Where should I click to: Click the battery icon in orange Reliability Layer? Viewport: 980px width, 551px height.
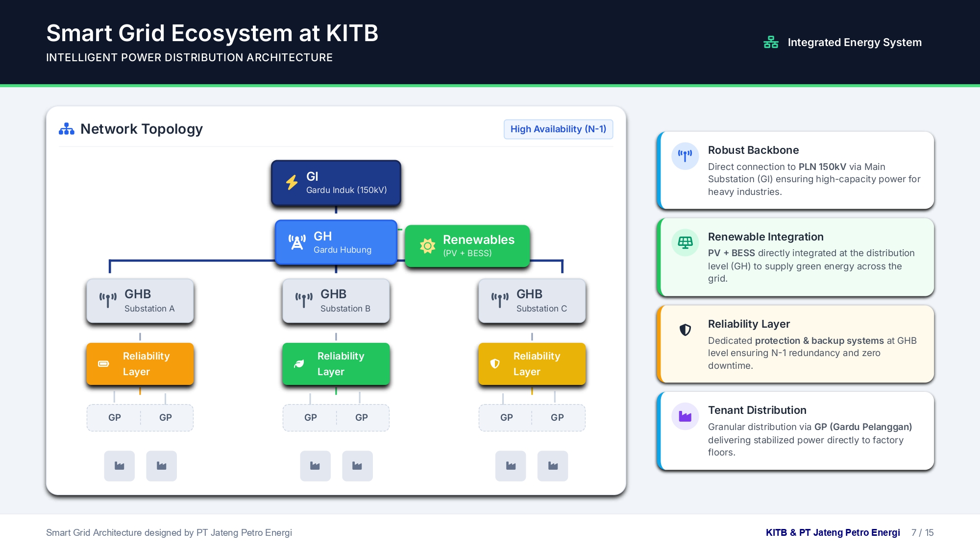click(103, 364)
